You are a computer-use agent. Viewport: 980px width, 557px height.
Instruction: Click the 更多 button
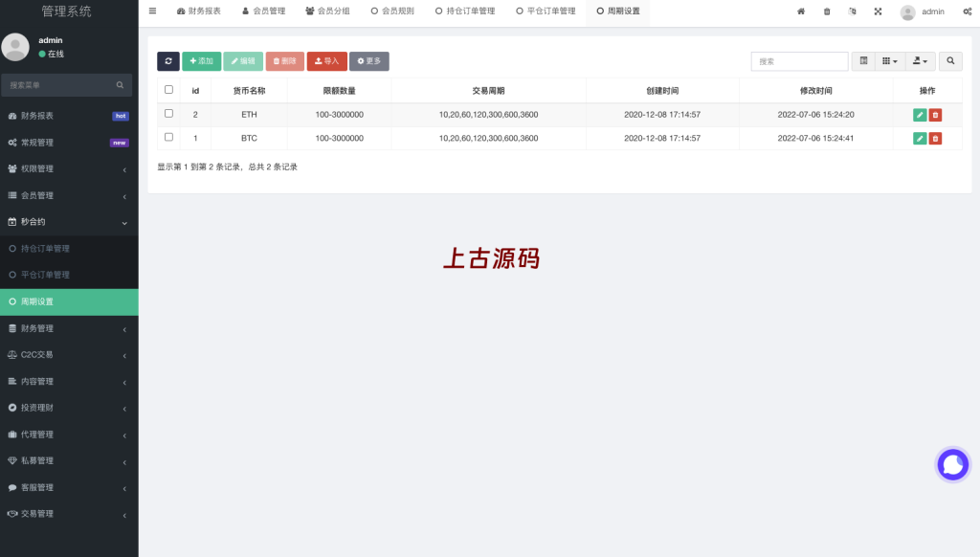pyautogui.click(x=368, y=61)
